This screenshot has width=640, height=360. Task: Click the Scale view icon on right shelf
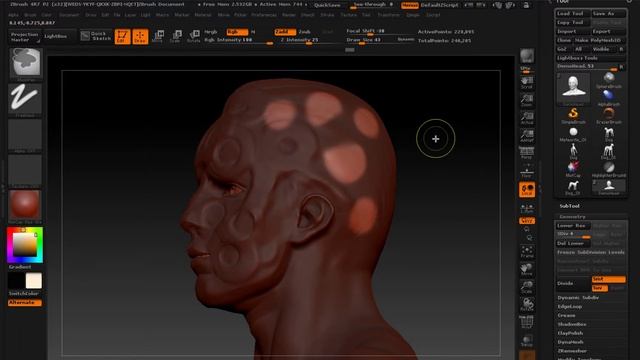[x=527, y=287]
